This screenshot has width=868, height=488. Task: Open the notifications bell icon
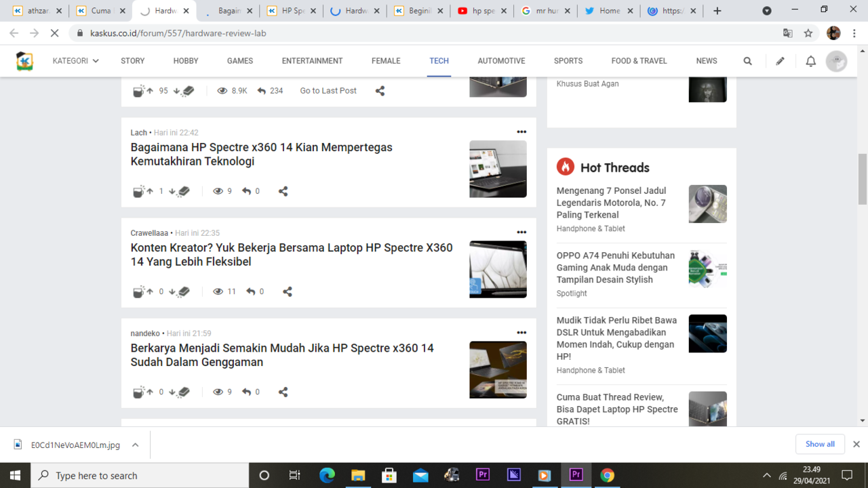coord(810,61)
